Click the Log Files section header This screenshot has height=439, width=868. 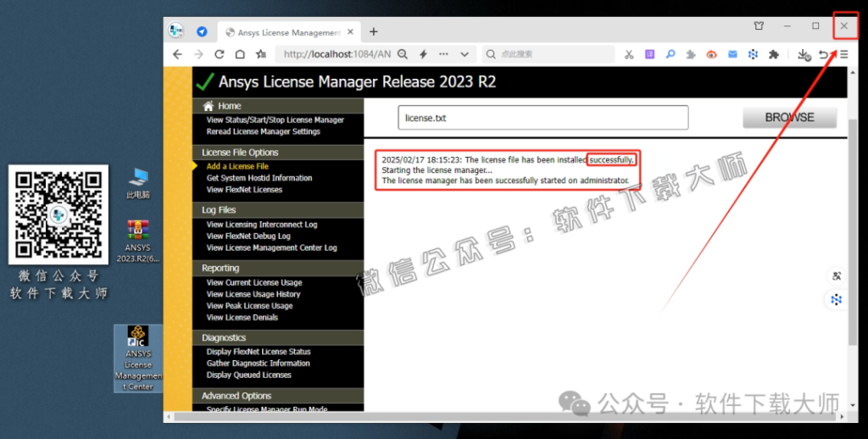pyautogui.click(x=278, y=210)
